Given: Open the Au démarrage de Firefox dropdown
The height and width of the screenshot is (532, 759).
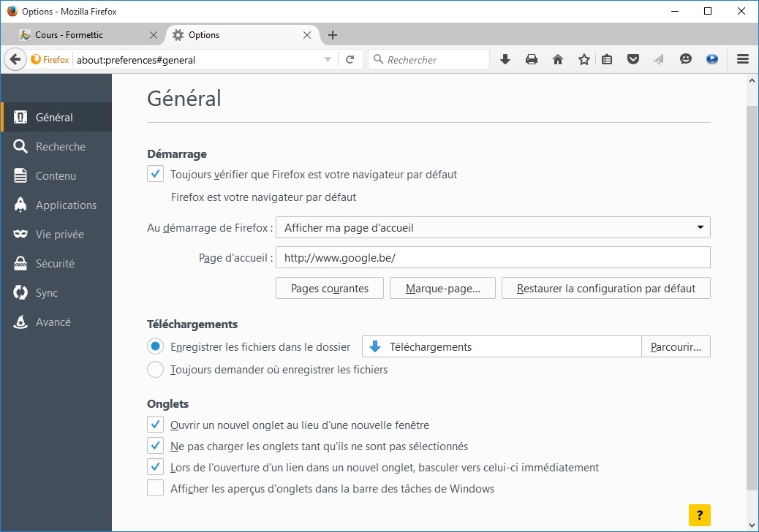Looking at the screenshot, I should click(493, 227).
